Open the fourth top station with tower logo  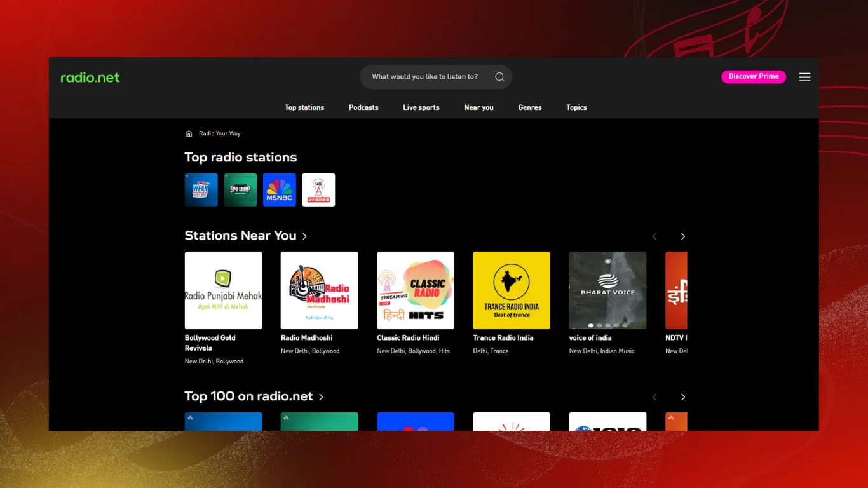point(318,190)
